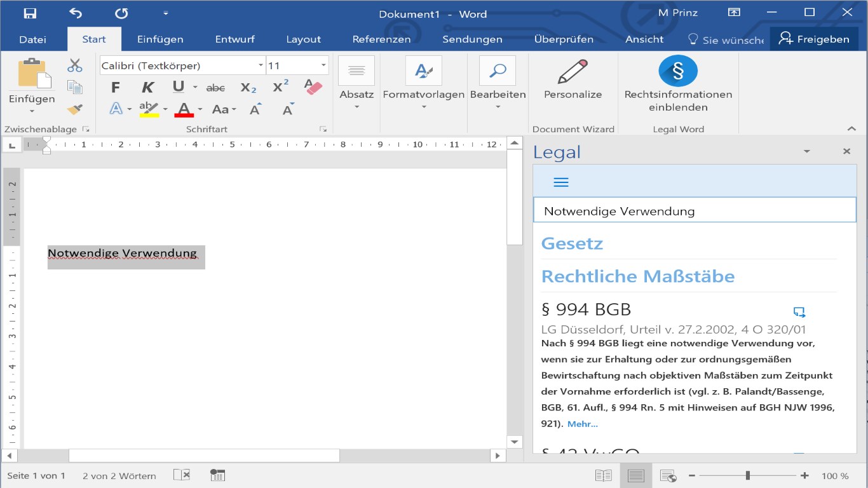Close the Legal task pane
This screenshot has width=868, height=488.
coord(846,151)
